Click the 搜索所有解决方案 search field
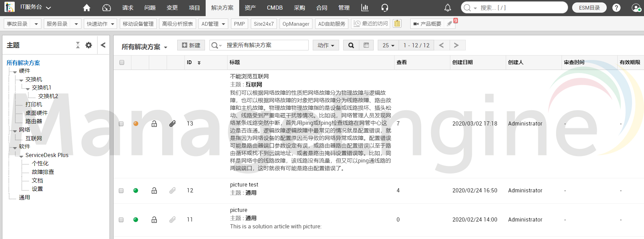This screenshot has width=644, height=239. click(259, 45)
